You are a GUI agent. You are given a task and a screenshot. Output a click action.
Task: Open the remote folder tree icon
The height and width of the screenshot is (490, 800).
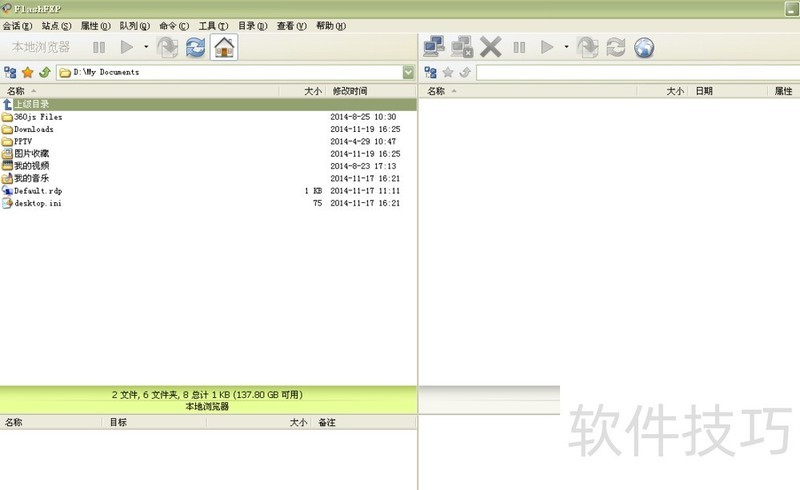click(431, 72)
